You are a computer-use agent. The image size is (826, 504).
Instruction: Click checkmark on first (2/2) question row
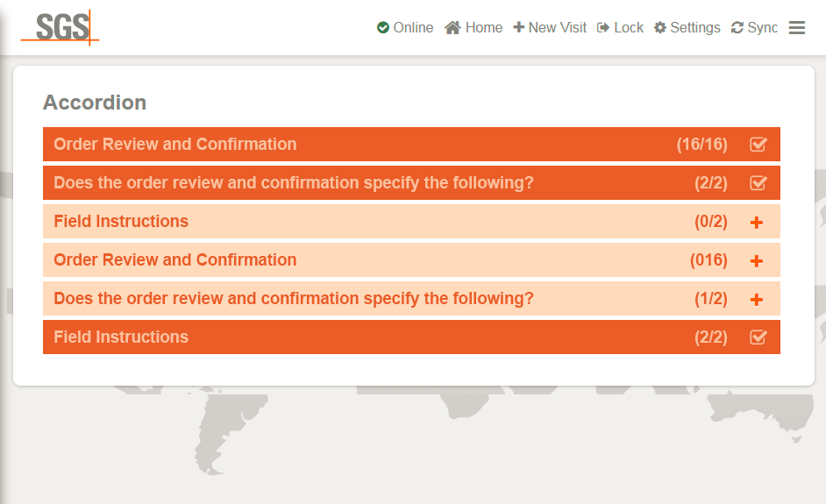(x=758, y=182)
